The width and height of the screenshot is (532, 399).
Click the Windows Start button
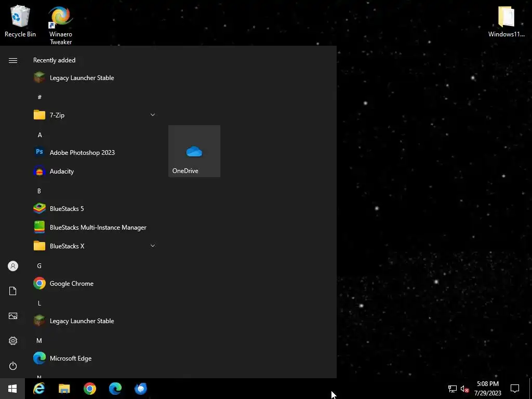tap(12, 389)
